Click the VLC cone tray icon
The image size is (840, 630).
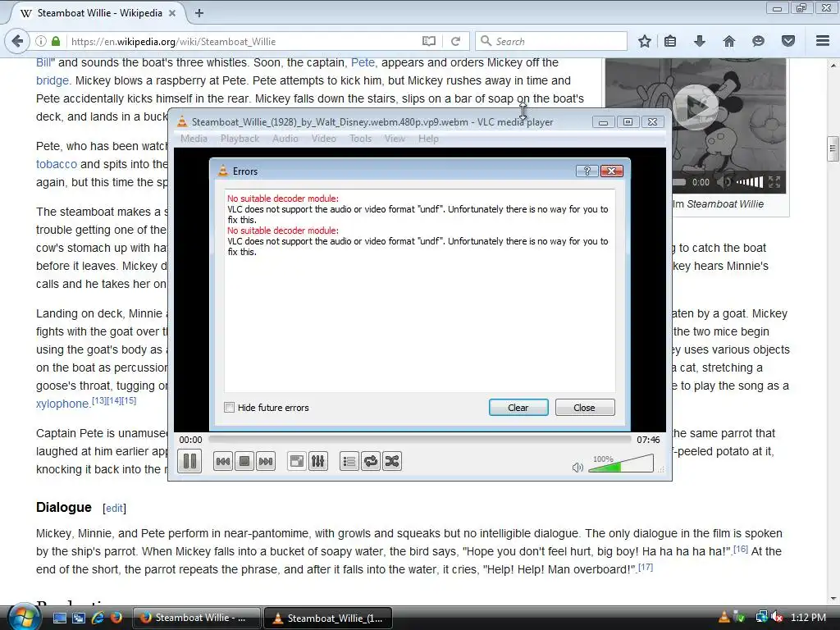(724, 617)
